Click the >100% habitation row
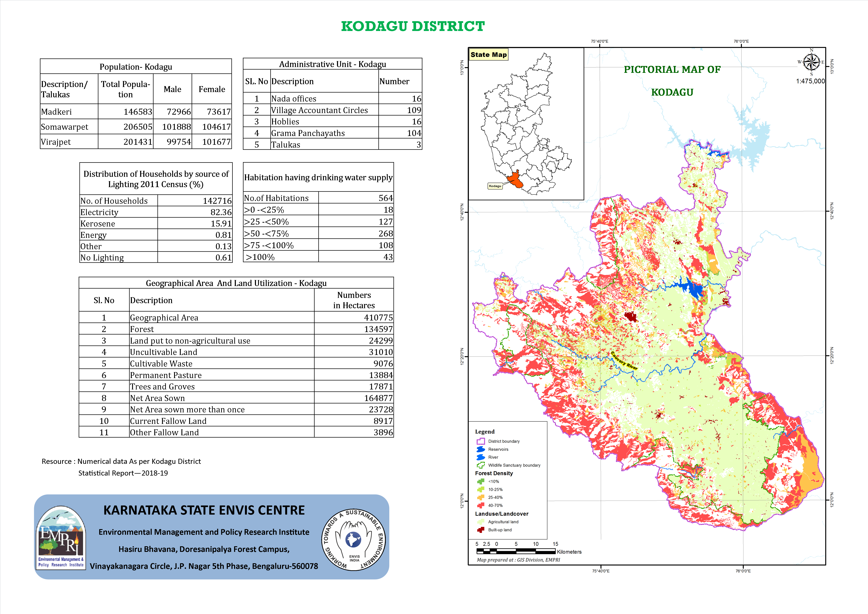Viewport: 868px width, 614px height. [x=318, y=257]
